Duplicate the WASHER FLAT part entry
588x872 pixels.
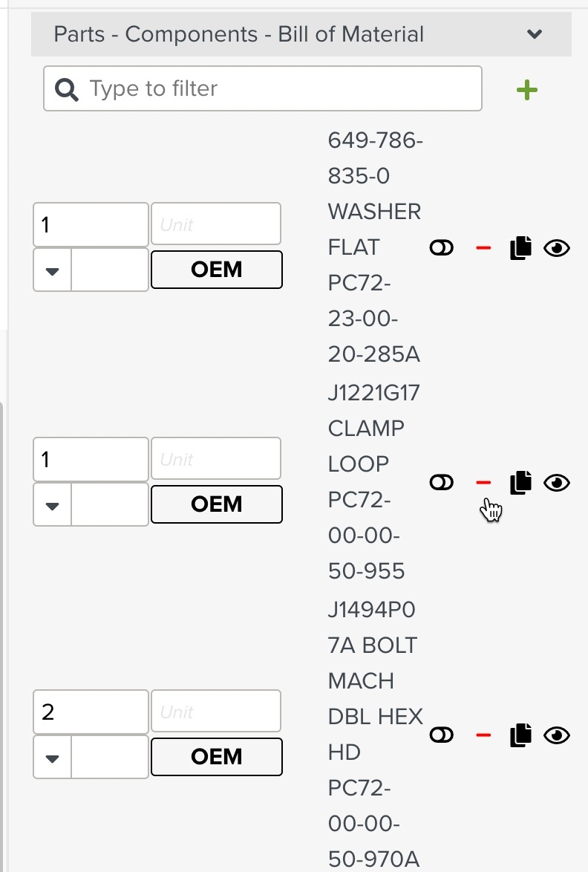[520, 247]
